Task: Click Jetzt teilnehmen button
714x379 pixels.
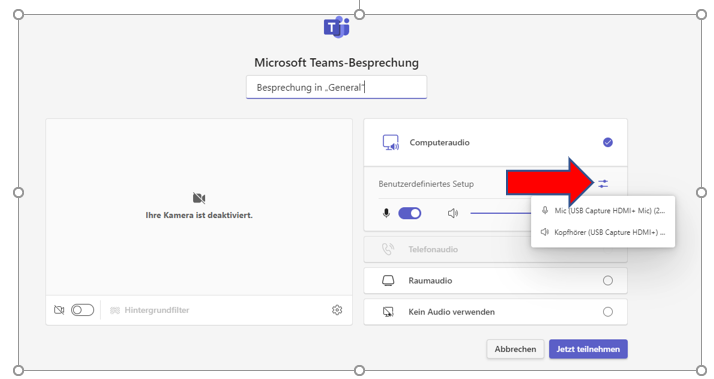Action: point(588,349)
